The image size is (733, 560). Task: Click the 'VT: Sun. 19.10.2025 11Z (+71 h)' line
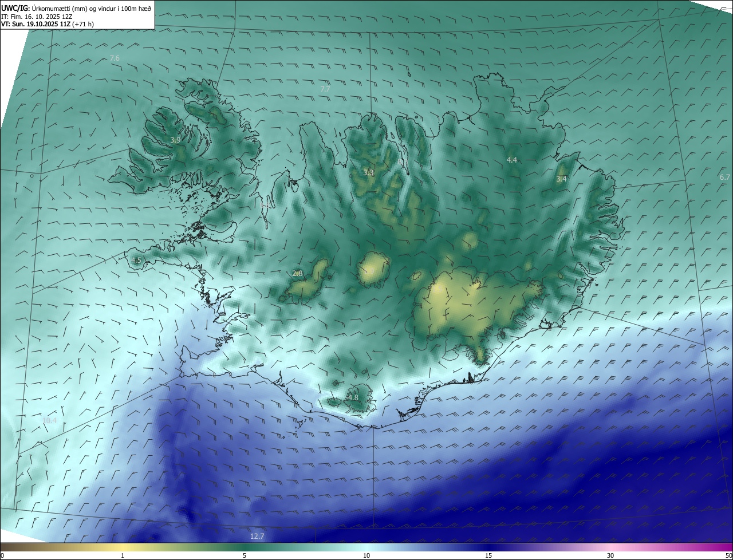click(47, 25)
